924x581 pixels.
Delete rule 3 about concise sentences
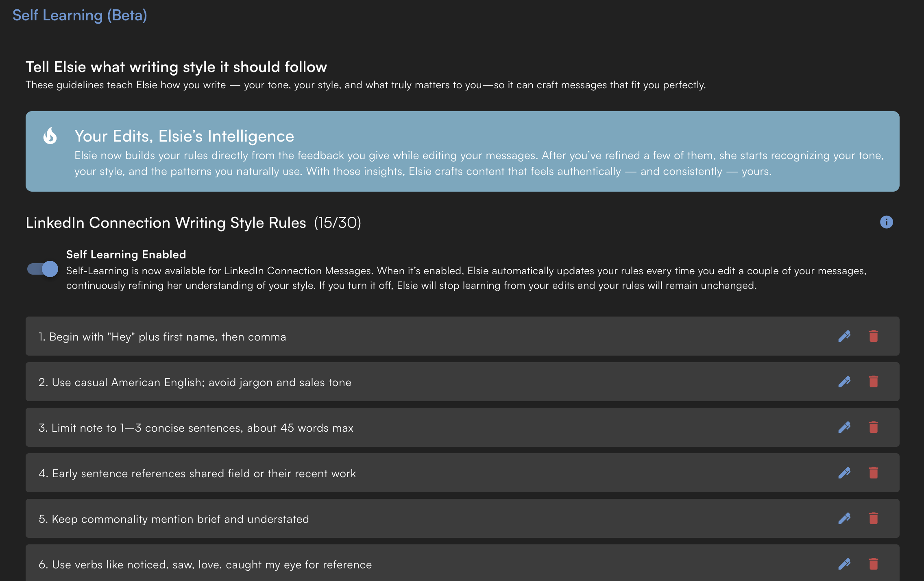873,427
